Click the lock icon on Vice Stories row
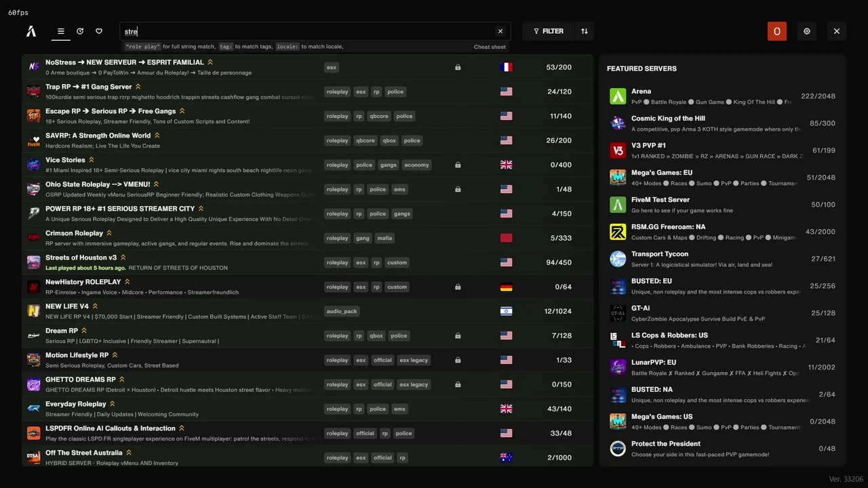868x488 pixels. click(x=458, y=165)
